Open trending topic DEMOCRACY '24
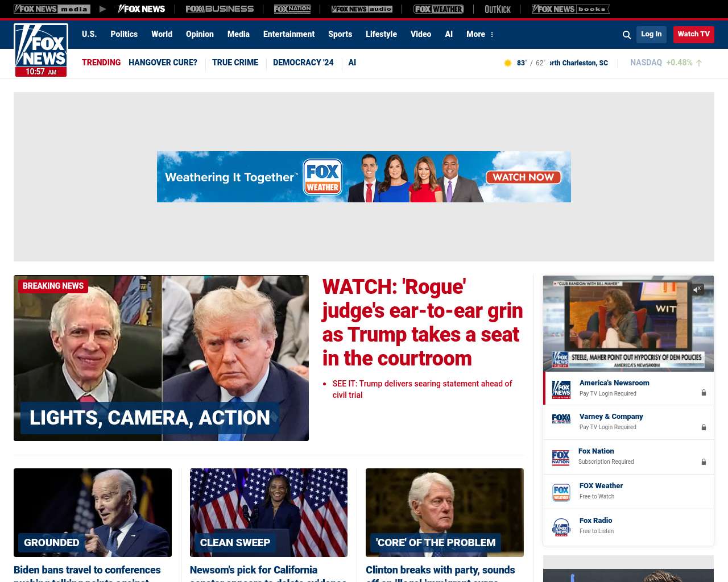The image size is (728, 582). click(303, 63)
